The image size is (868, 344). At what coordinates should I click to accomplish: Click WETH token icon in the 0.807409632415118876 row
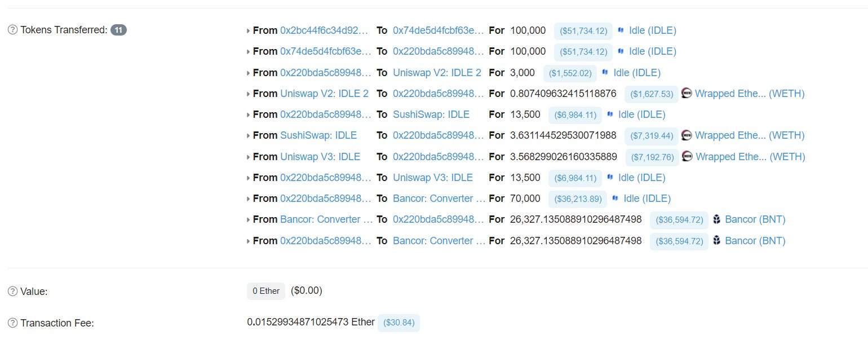pyautogui.click(x=687, y=94)
